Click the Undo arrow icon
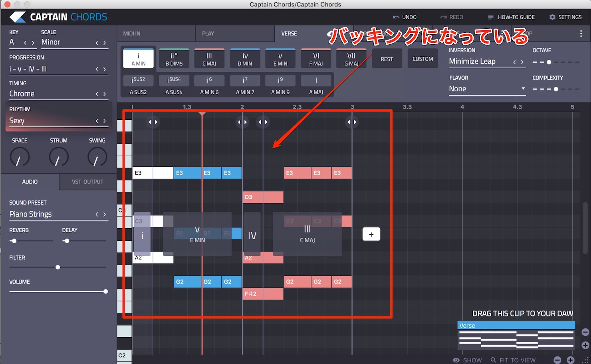This screenshot has width=591, height=364. click(396, 17)
